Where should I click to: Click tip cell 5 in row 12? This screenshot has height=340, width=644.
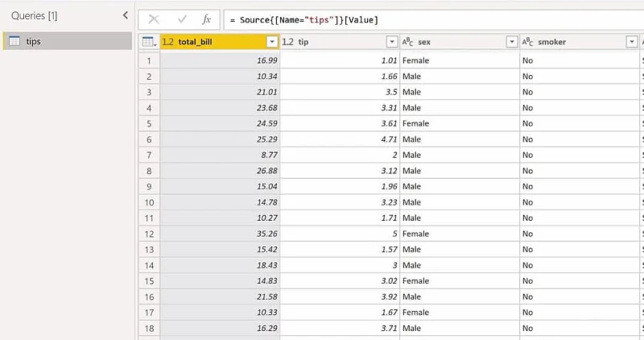[340, 234]
